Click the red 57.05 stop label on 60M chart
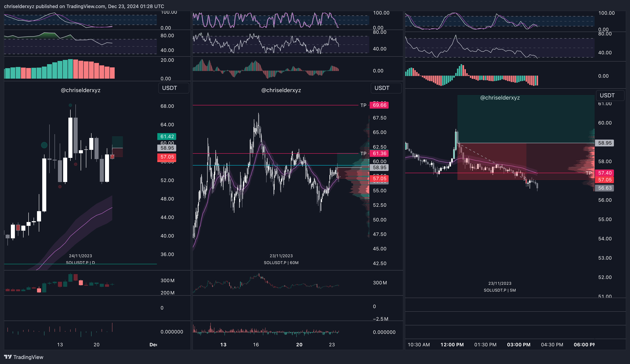 tap(379, 179)
